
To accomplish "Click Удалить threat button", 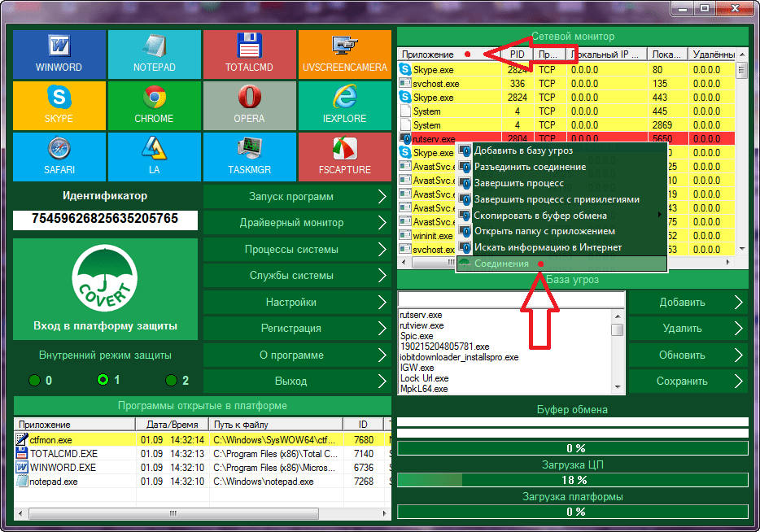I will click(688, 329).
